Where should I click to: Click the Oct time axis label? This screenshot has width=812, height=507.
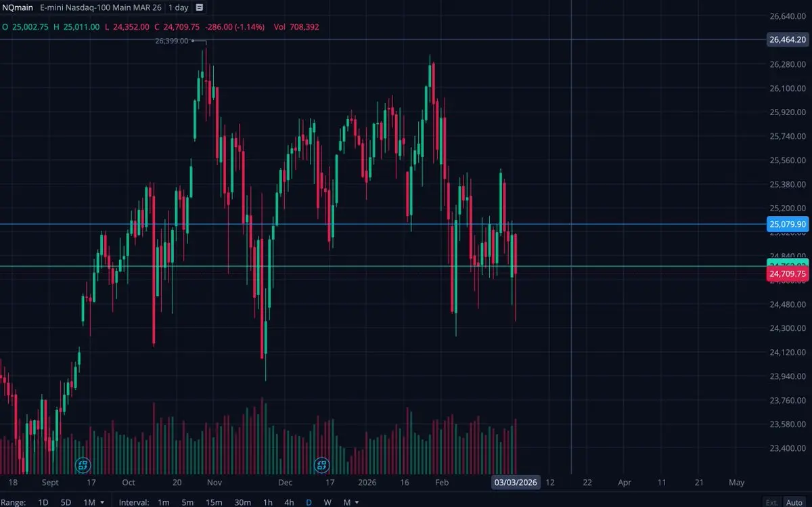(x=129, y=483)
